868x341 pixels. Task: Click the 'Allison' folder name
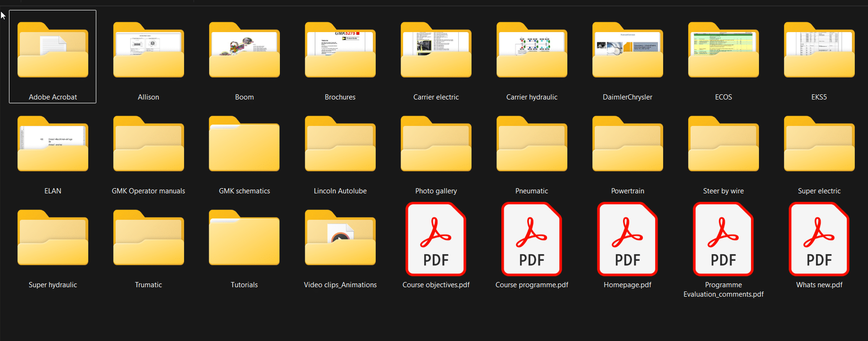(x=149, y=97)
